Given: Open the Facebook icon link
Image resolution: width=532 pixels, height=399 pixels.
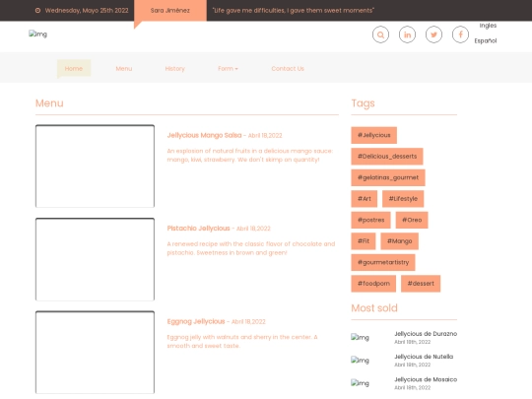Looking at the screenshot, I should click(x=460, y=34).
